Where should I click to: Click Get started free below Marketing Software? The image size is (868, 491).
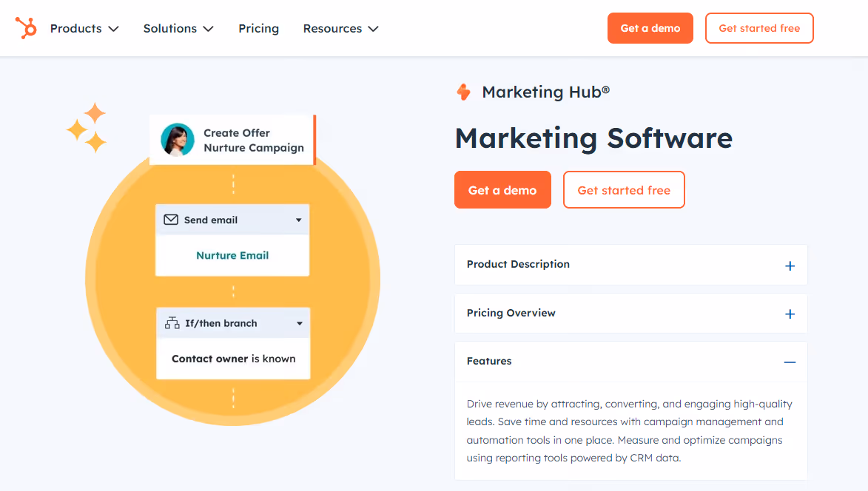[624, 189]
